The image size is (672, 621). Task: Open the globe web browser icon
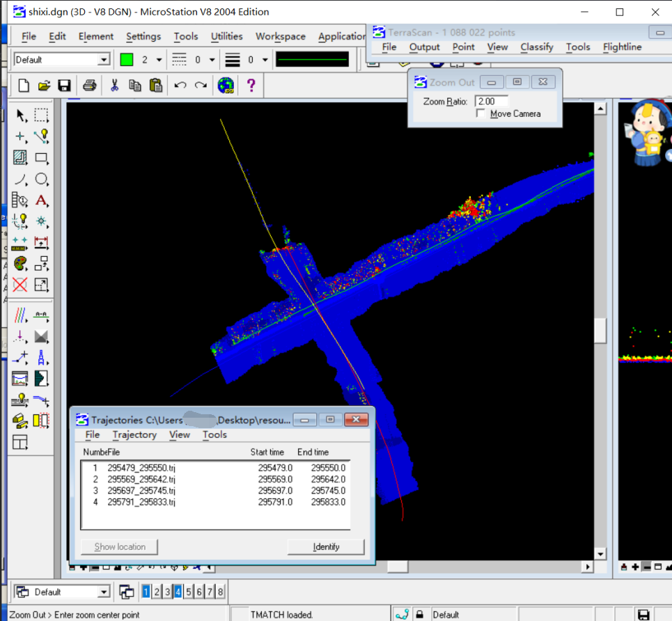pyautogui.click(x=226, y=86)
